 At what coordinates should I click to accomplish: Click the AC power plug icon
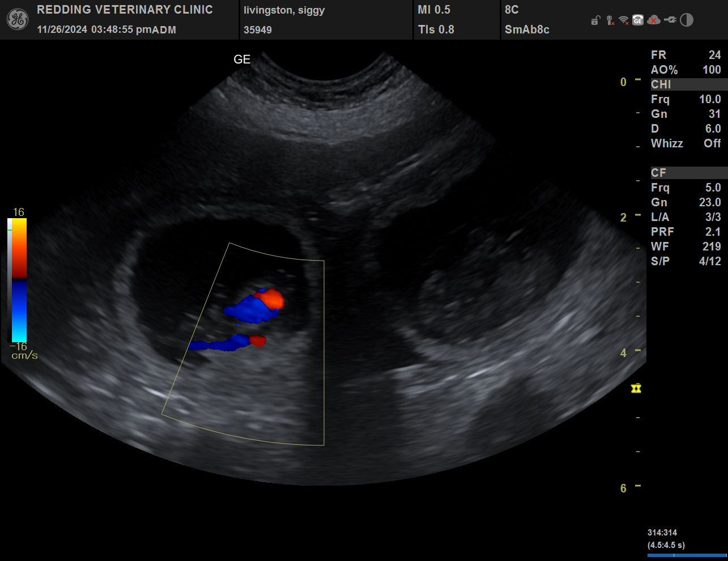pyautogui.click(x=670, y=20)
